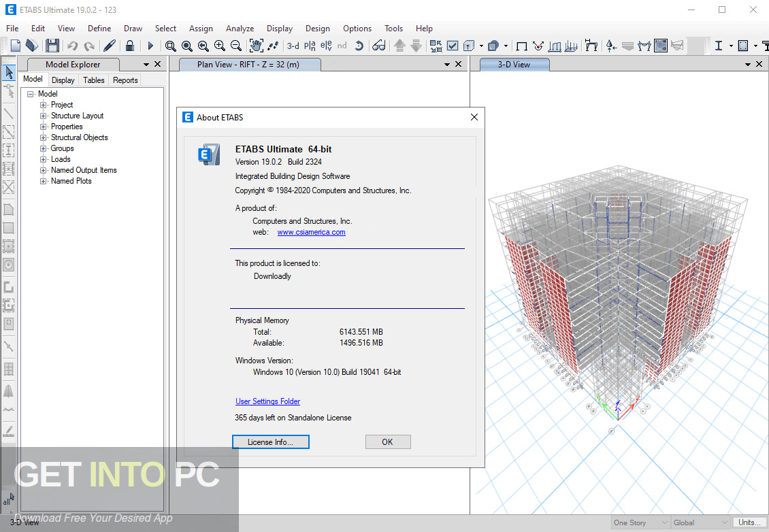Run analysis with the play arrow icon

tap(150, 46)
